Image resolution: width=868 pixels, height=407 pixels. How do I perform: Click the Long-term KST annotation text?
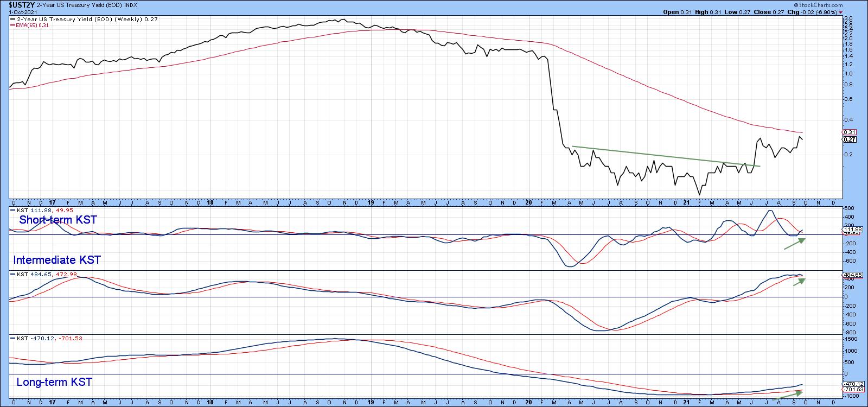coord(54,382)
